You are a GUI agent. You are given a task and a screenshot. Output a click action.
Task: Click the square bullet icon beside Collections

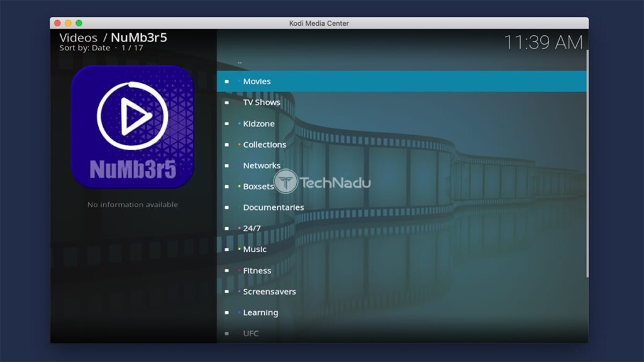226,145
